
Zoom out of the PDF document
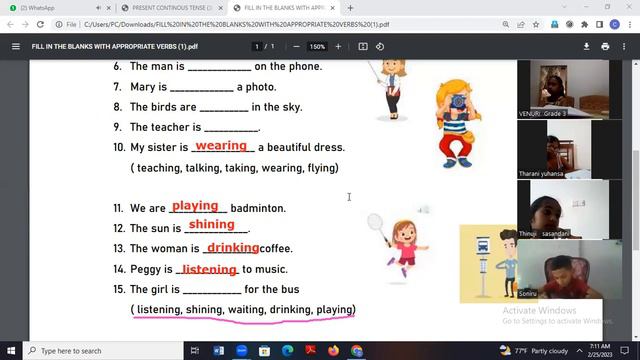pos(296,47)
